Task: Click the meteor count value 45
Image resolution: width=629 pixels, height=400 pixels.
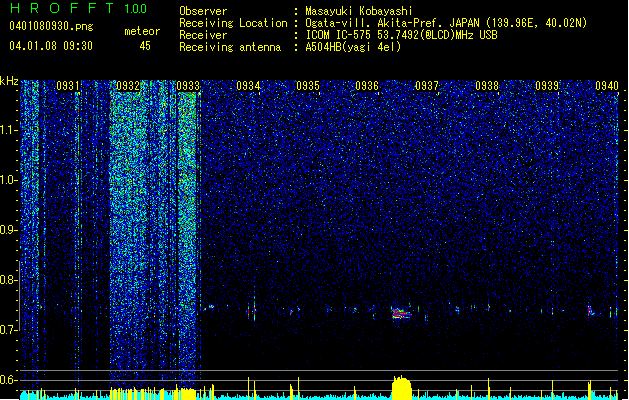Action: [145, 46]
